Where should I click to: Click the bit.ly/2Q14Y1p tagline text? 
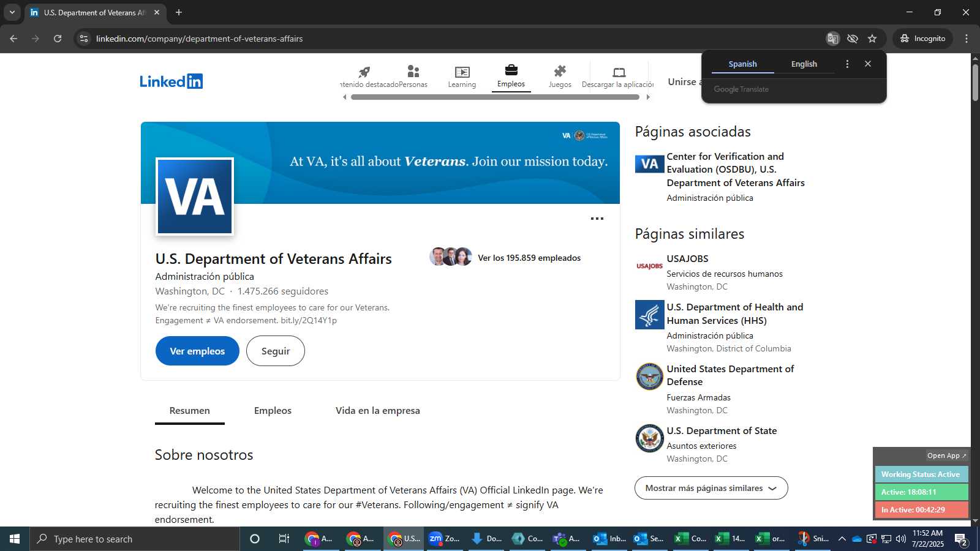pos(309,320)
